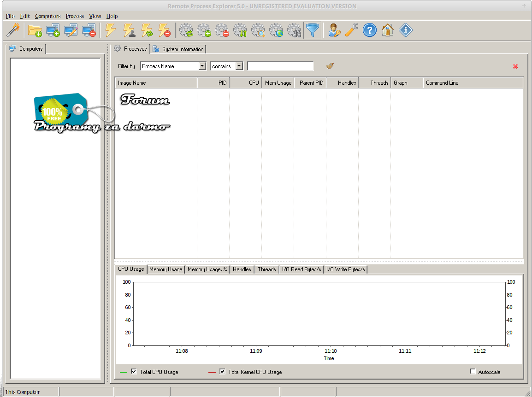532x397 pixels.
Task: Click the kill process gear icon
Action: [x=222, y=30]
